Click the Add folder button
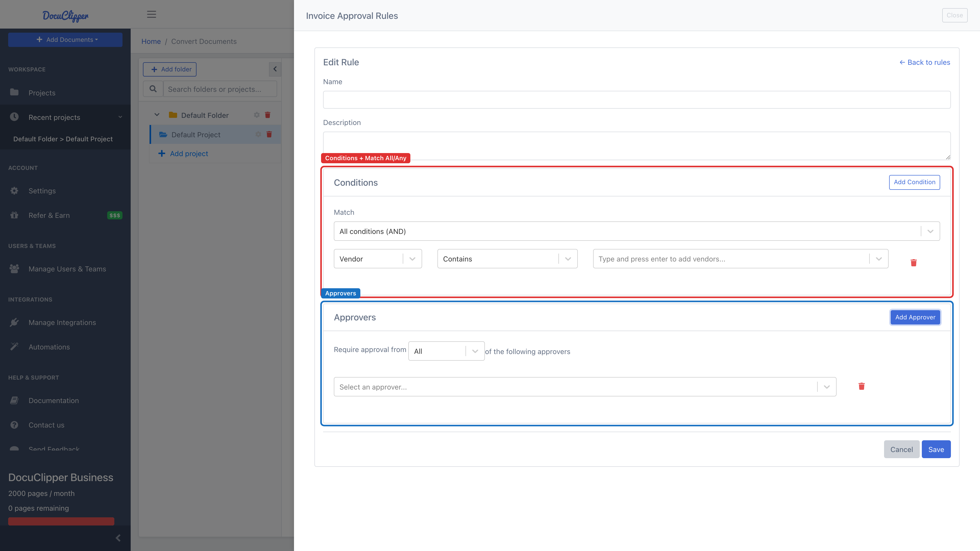Viewport: 980px width, 551px height. [170, 69]
